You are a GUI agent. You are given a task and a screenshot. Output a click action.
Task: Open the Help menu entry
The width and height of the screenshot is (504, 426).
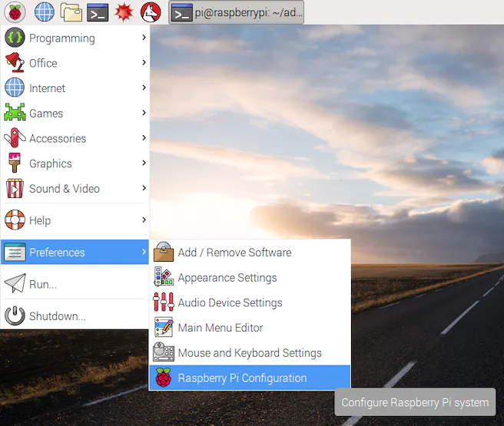click(x=75, y=220)
